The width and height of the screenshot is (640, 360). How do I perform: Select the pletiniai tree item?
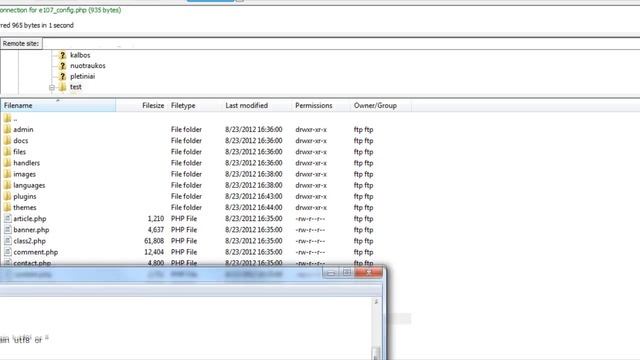pyautogui.click(x=82, y=76)
